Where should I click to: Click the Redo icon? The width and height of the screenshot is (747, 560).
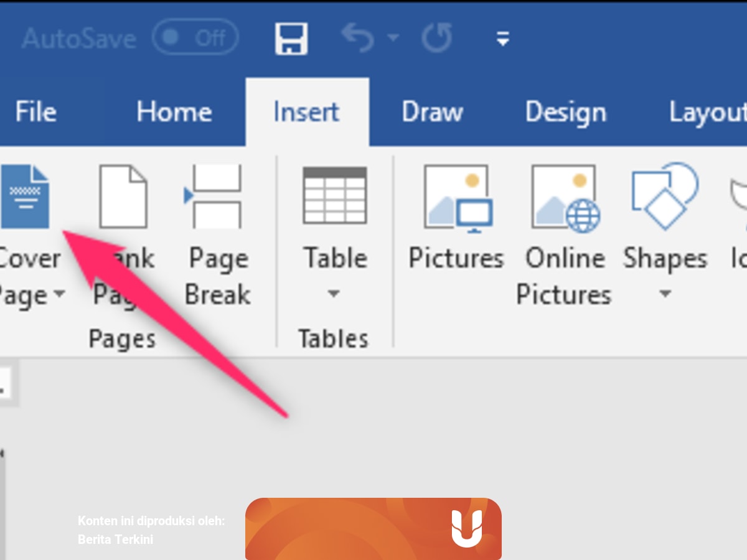click(435, 37)
